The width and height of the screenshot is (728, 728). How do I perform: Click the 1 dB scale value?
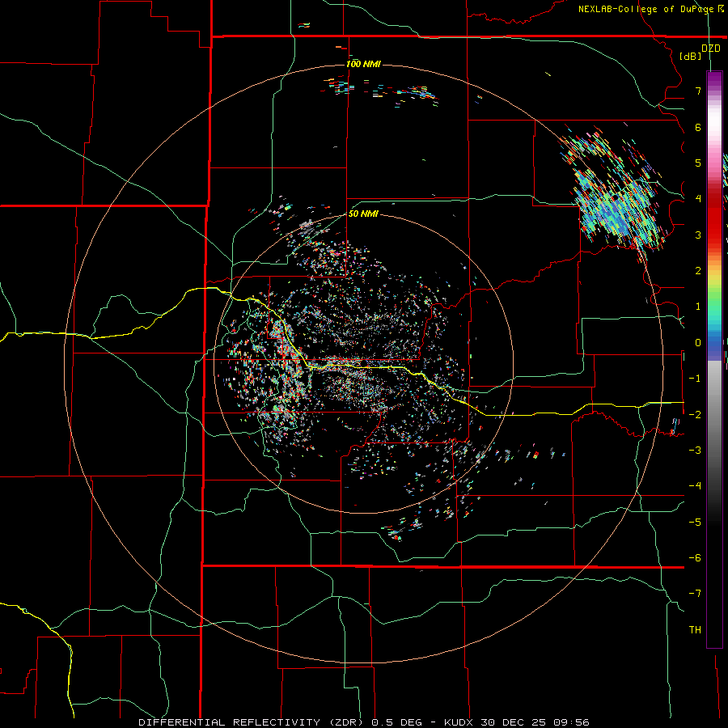pyautogui.click(x=698, y=307)
